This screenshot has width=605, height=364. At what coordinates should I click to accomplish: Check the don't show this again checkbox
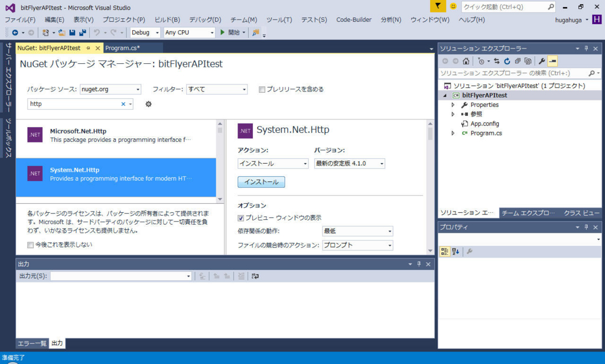[x=31, y=245]
